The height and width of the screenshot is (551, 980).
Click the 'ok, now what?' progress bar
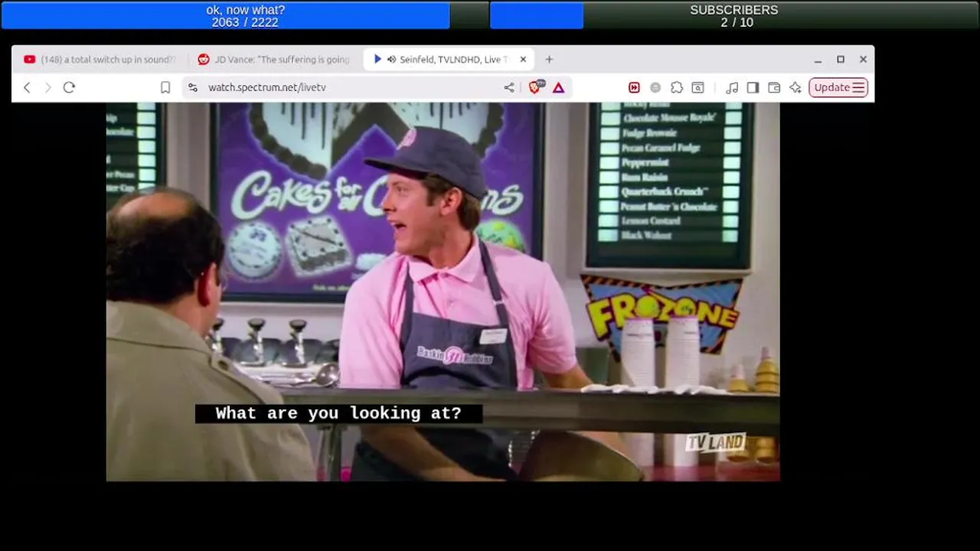245,15
